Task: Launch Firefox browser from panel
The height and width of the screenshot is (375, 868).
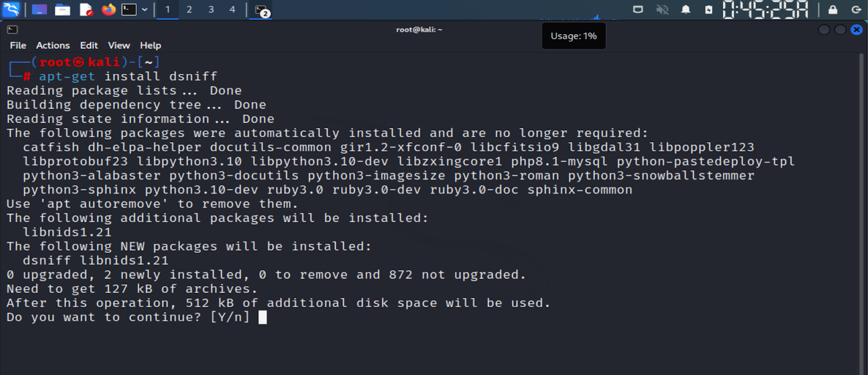Action: pyautogui.click(x=108, y=9)
